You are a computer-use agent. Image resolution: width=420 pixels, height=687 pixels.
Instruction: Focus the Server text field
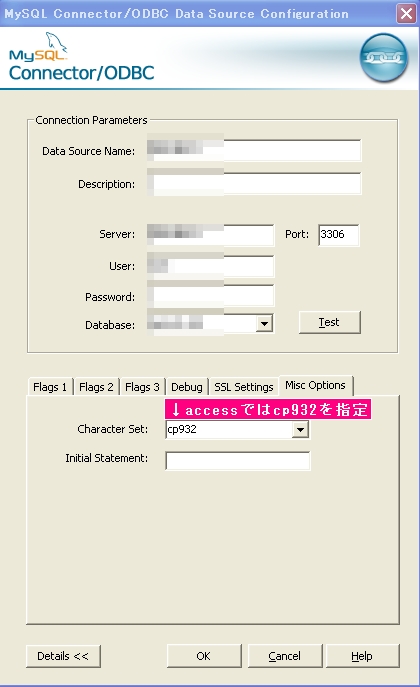click(211, 234)
